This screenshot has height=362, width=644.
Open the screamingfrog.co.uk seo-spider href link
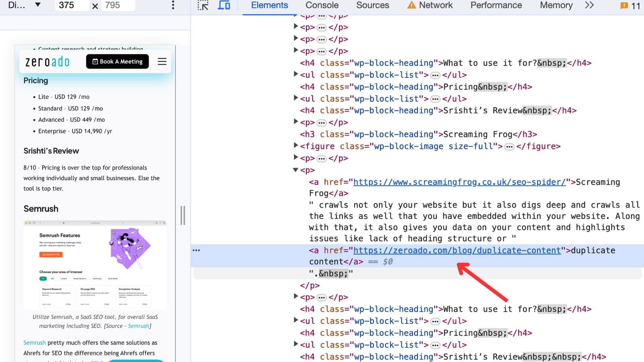pyautogui.click(x=460, y=182)
